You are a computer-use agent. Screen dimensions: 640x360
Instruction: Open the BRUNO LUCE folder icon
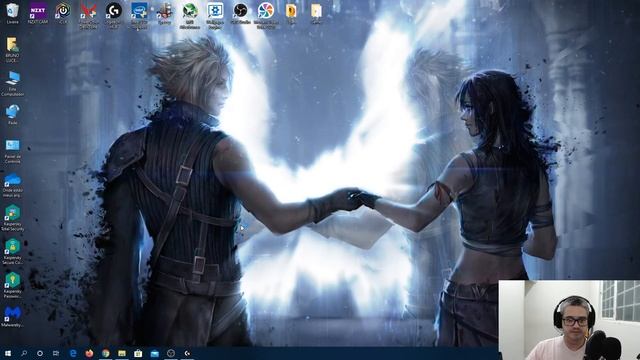(x=12, y=50)
